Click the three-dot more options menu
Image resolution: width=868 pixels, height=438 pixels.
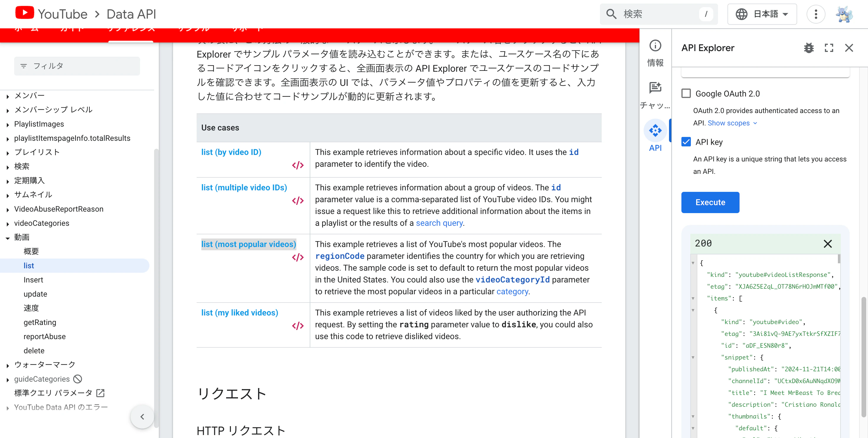[x=816, y=14]
